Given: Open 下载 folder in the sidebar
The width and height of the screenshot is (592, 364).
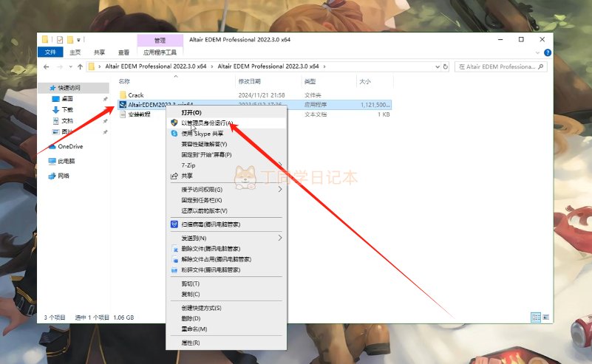Looking at the screenshot, I should [67, 110].
